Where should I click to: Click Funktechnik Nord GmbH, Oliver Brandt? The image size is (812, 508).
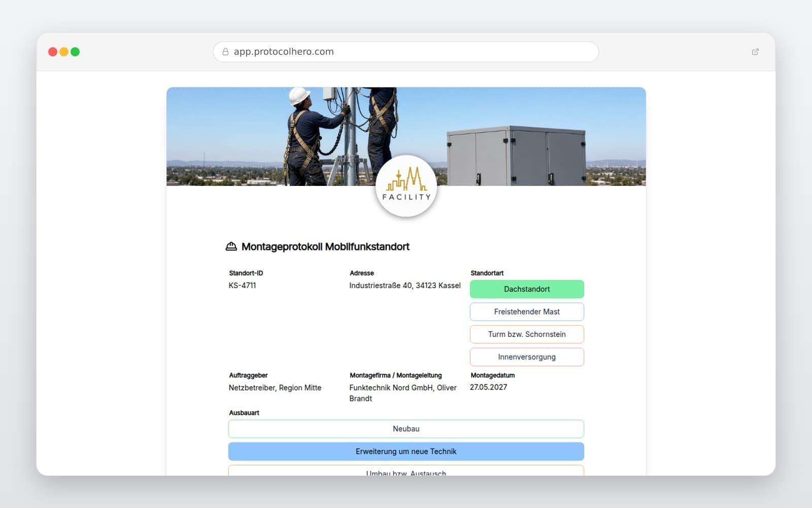tap(403, 393)
